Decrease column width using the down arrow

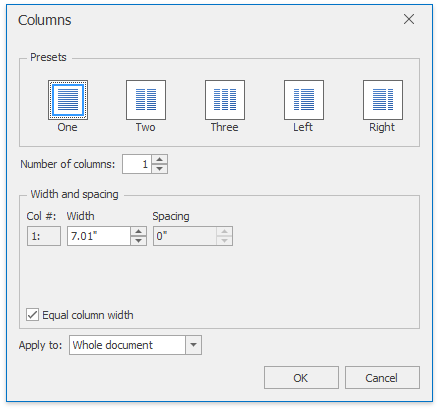(139, 241)
